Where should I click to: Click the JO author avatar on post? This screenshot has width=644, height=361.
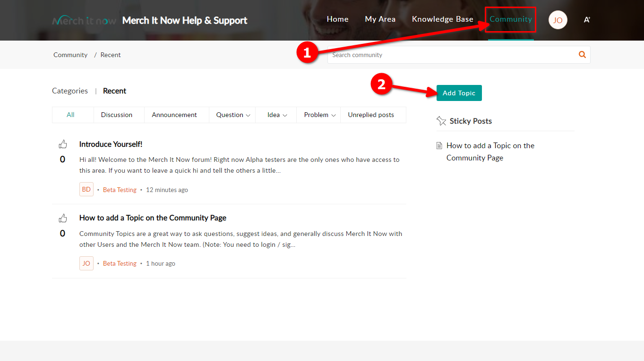pos(86,263)
